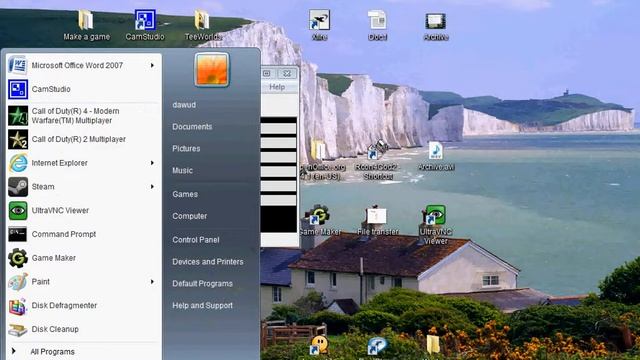Screen dimensions: 640x360
Task: Run Disk Defragmenter from Start menu
Action: [x=84, y=305]
